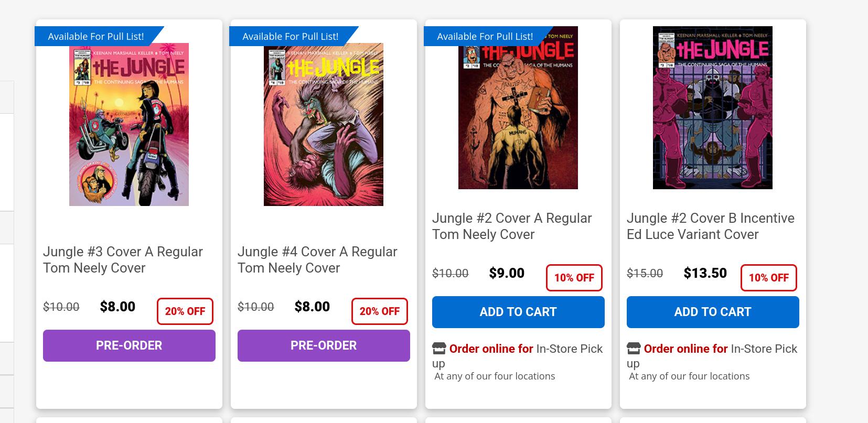Add Jungle #2 Cover A to cart
This screenshot has height=423, width=868.
[518, 312]
